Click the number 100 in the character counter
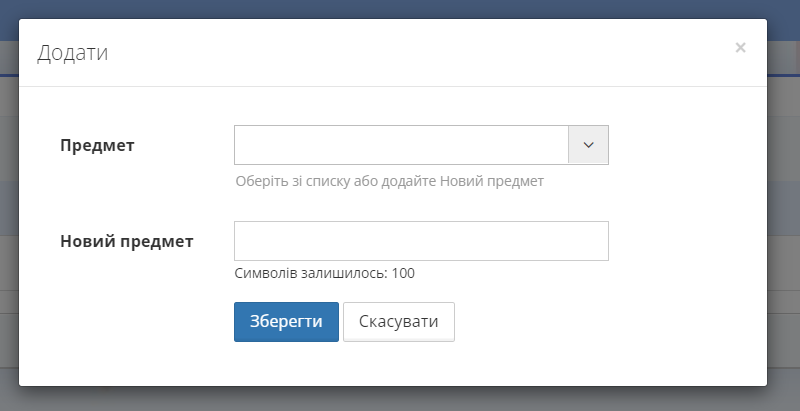The height and width of the screenshot is (411, 800). pyautogui.click(x=403, y=273)
